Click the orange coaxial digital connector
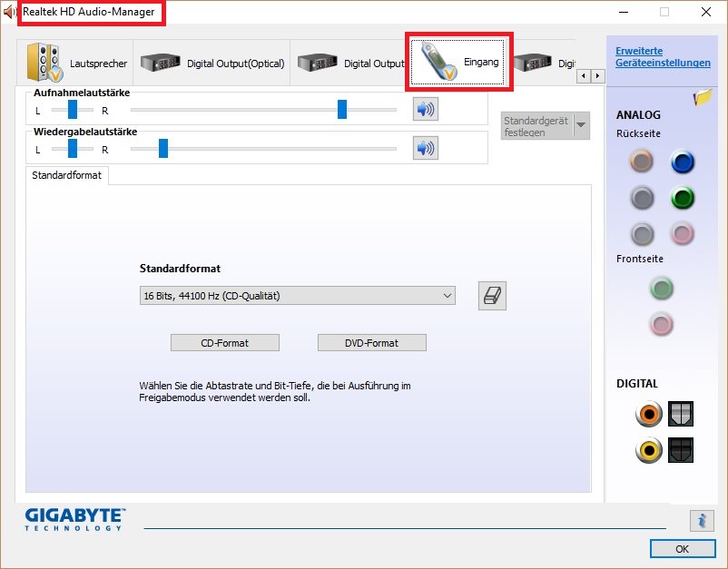This screenshot has width=728, height=569. (649, 414)
